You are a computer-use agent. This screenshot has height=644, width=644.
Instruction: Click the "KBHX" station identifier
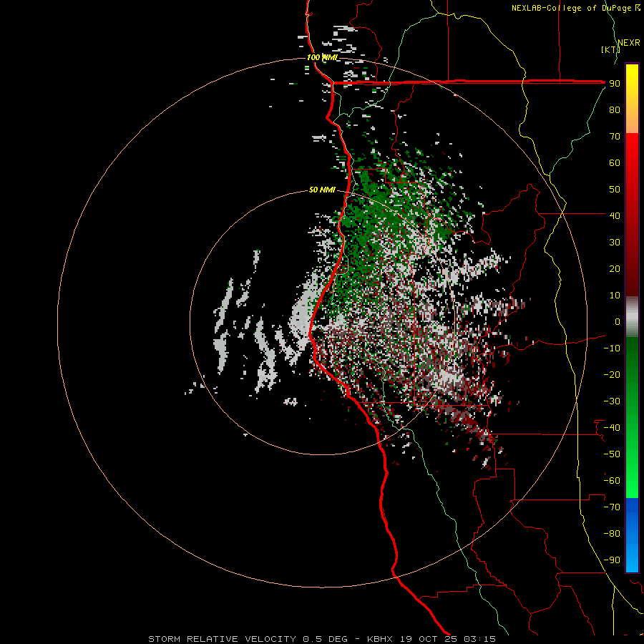[x=379, y=639]
